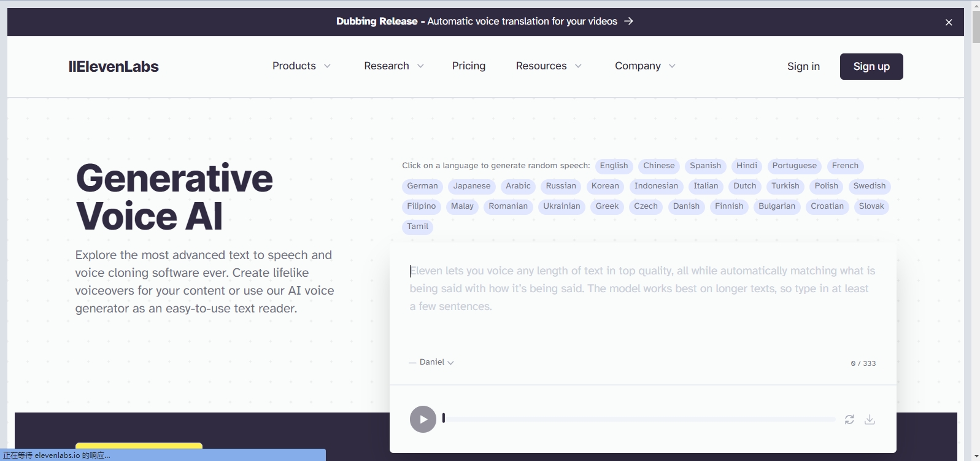980x461 pixels.
Task: Click the Sign in link
Action: click(x=803, y=66)
